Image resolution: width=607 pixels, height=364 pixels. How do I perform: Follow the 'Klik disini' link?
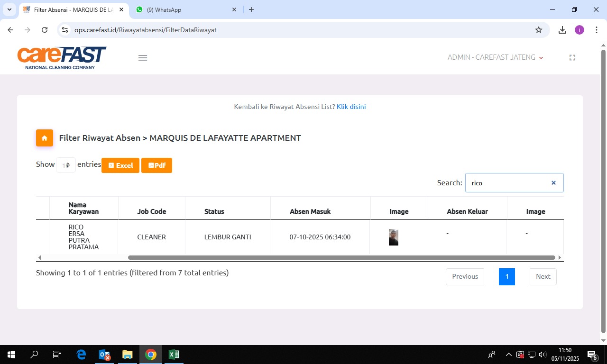[351, 107]
